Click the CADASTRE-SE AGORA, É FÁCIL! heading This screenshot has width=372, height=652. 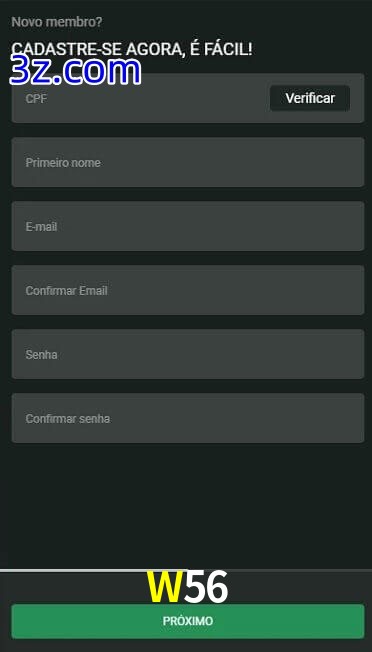pos(132,49)
